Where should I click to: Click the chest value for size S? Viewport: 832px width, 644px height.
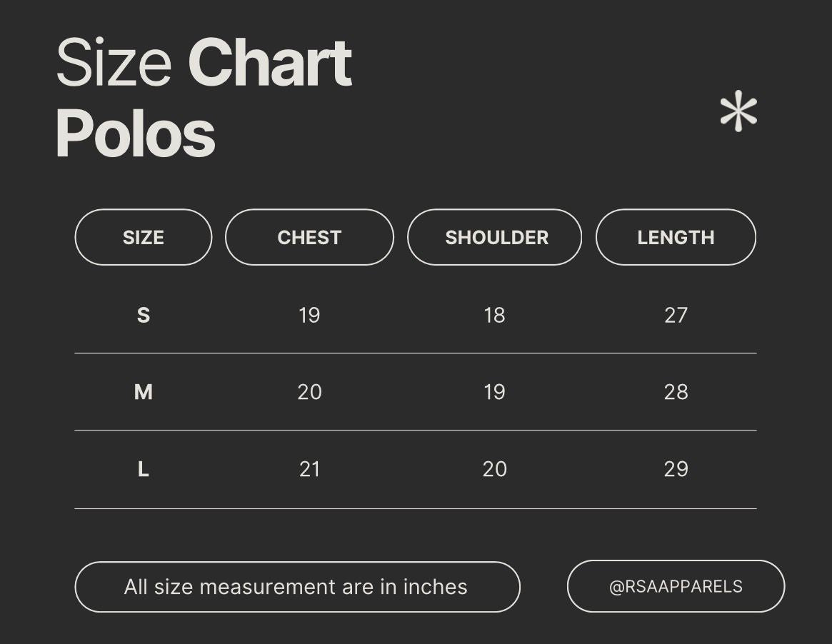(309, 315)
